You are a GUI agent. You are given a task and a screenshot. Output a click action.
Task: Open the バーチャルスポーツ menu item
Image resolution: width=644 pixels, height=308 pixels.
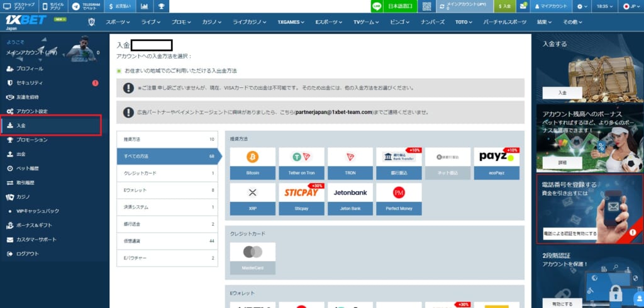(505, 22)
